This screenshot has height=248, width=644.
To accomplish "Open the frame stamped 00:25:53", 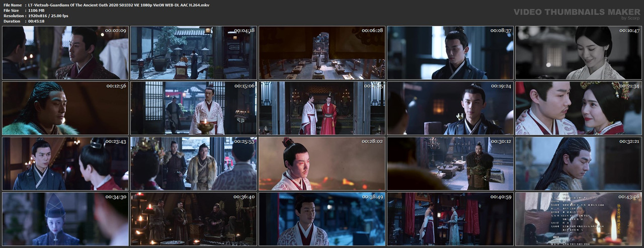I will click(194, 163).
